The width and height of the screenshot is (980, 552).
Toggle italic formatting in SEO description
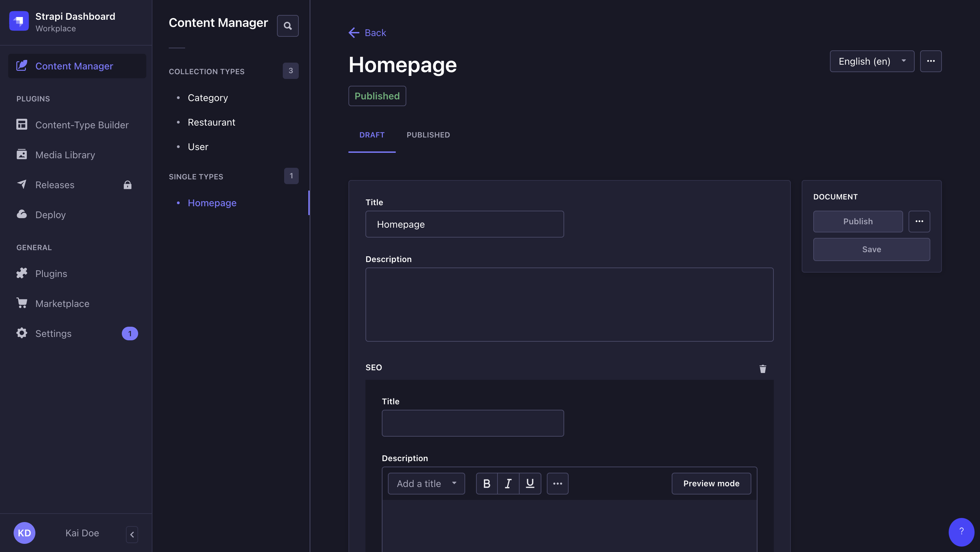(x=508, y=483)
